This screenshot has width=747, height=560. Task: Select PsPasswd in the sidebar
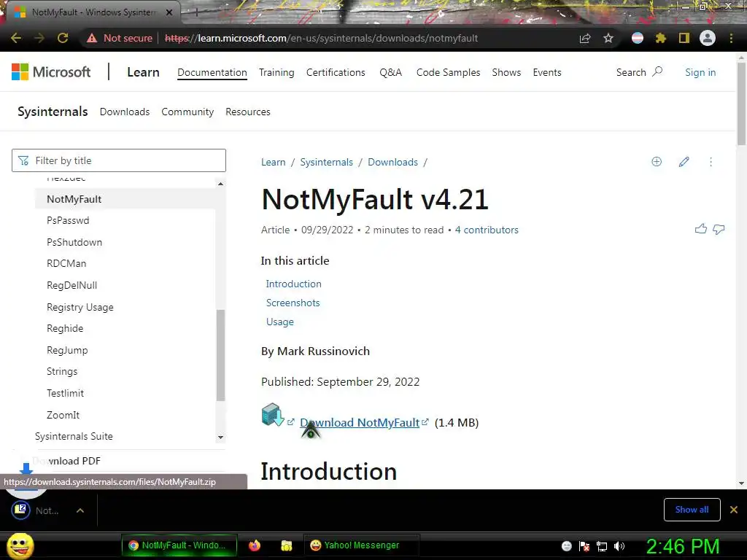(68, 220)
